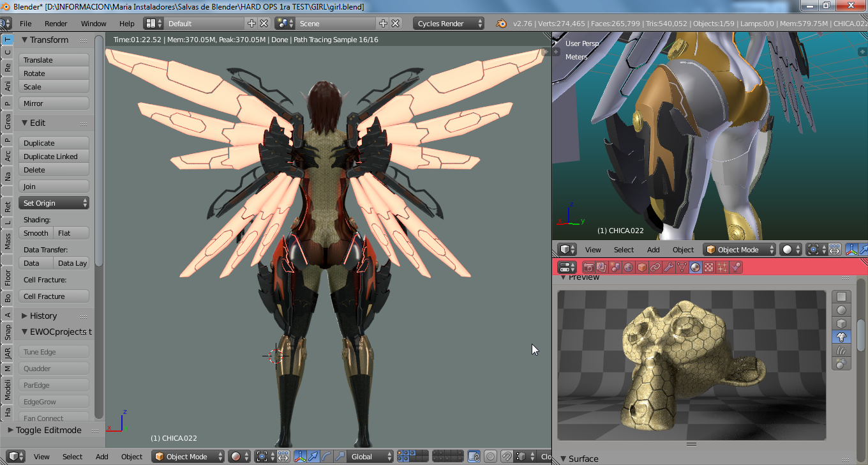The image size is (868, 465).
Task: Click the Blender logo in info header
Action: point(502,24)
